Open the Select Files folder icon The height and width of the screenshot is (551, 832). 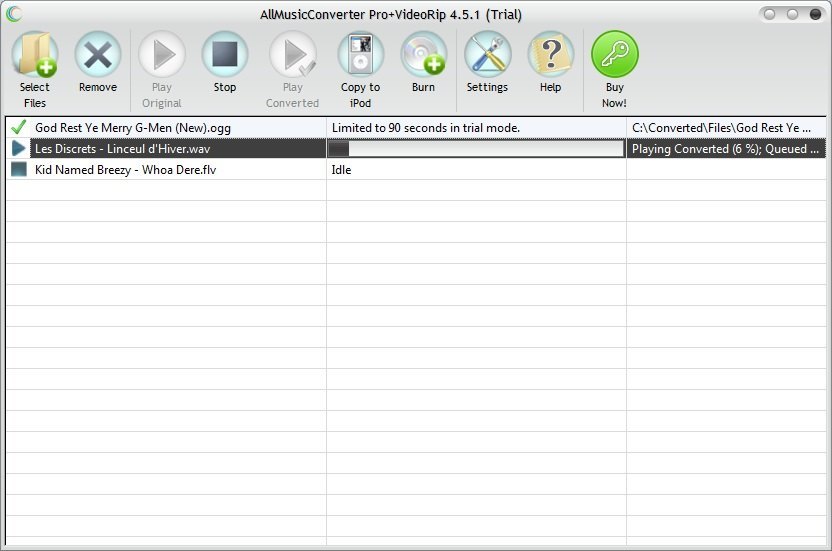(35, 55)
